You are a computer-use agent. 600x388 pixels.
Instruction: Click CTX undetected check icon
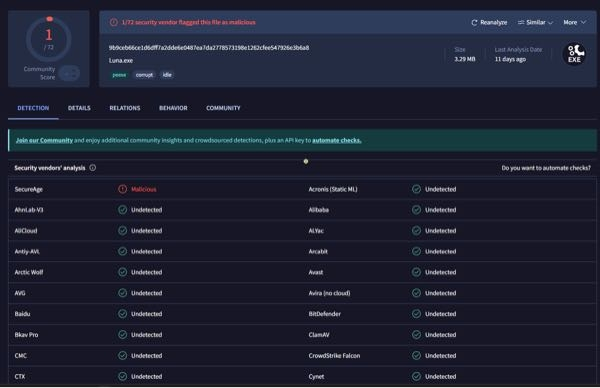(122, 377)
